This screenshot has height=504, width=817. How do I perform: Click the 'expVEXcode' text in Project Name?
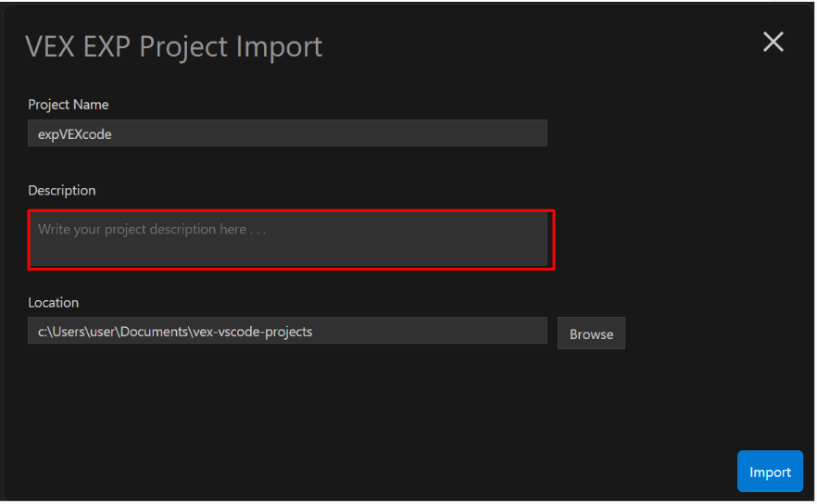[x=74, y=133]
